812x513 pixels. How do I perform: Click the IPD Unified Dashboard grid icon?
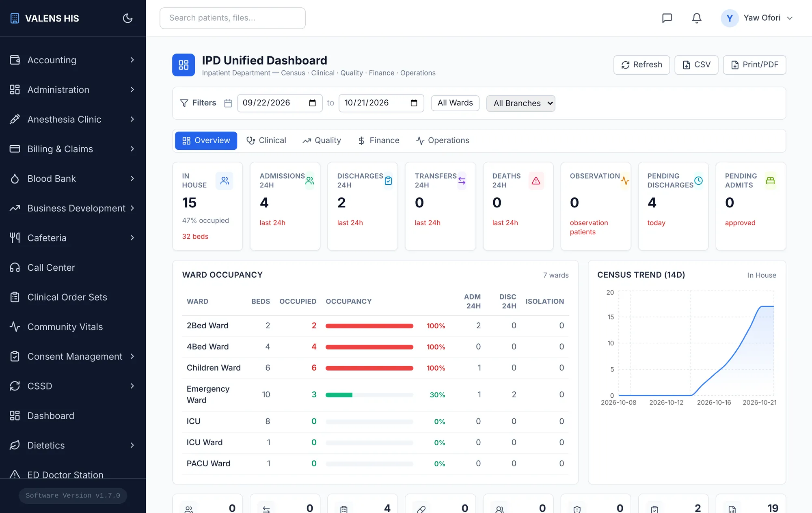184,65
